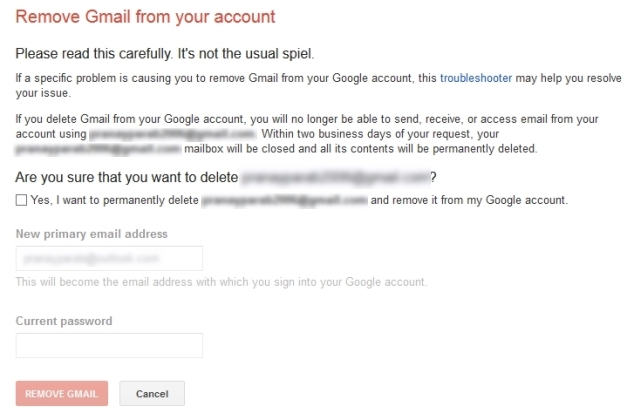Click the blurred email after 'account using'
The height and width of the screenshot is (420, 635).
[x=173, y=134]
